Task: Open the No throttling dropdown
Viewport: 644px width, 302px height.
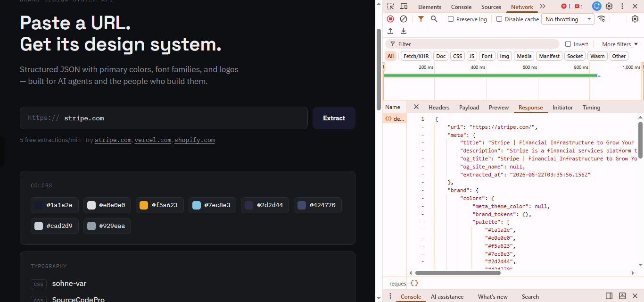Action: pyautogui.click(x=568, y=19)
